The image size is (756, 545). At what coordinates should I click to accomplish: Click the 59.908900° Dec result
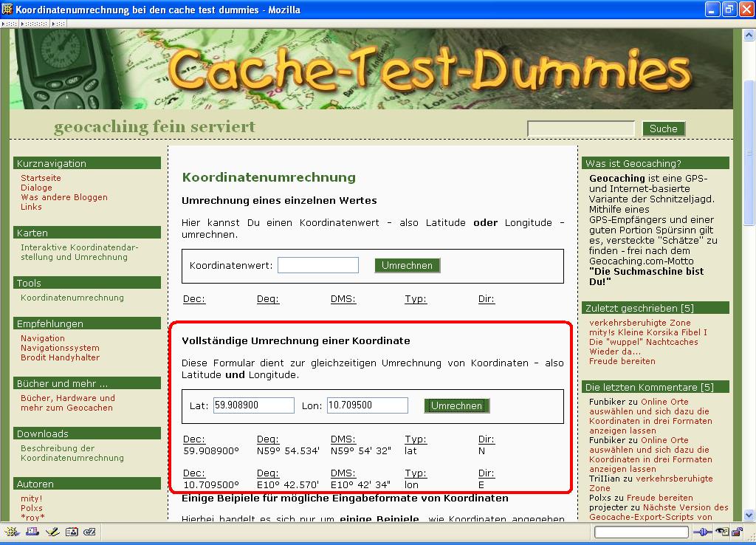click(211, 451)
